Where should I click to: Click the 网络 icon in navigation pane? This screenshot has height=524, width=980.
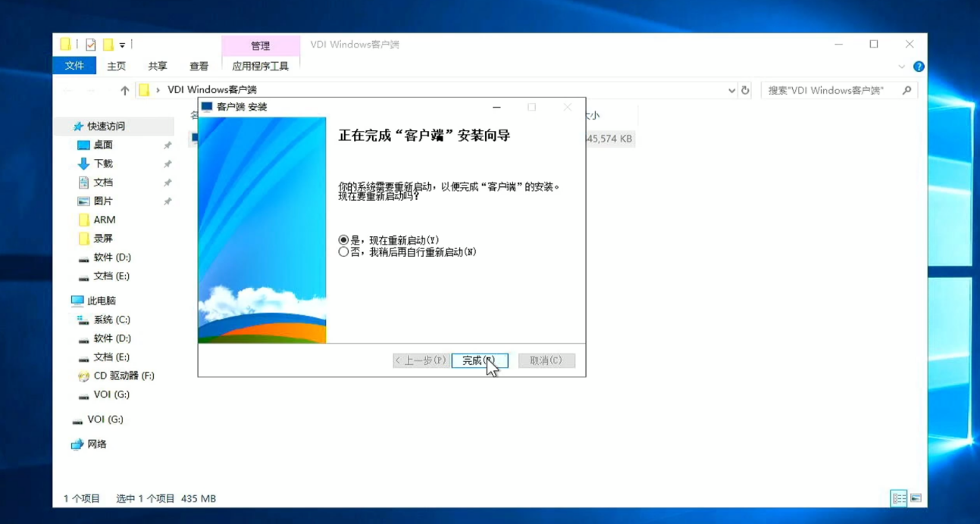click(77, 444)
